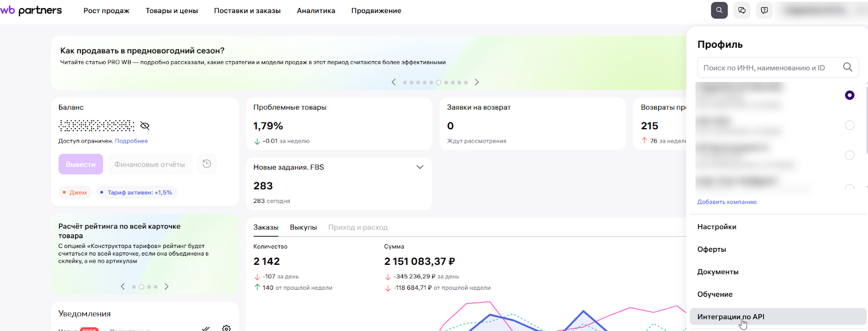868x331 pixels.
Task: Click the Добавить компанию link
Action: pos(726,202)
